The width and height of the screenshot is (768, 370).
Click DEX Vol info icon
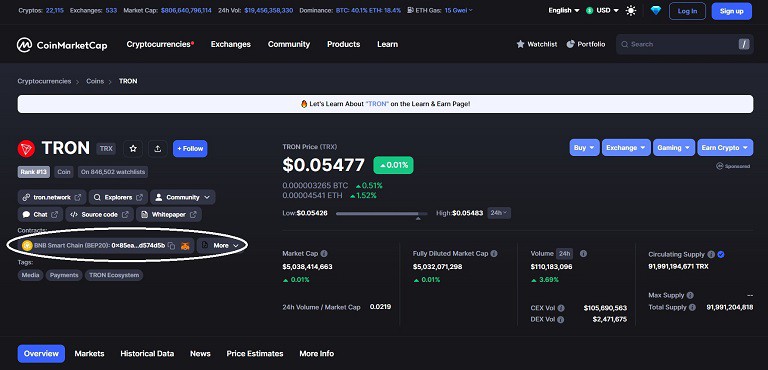[560, 320]
